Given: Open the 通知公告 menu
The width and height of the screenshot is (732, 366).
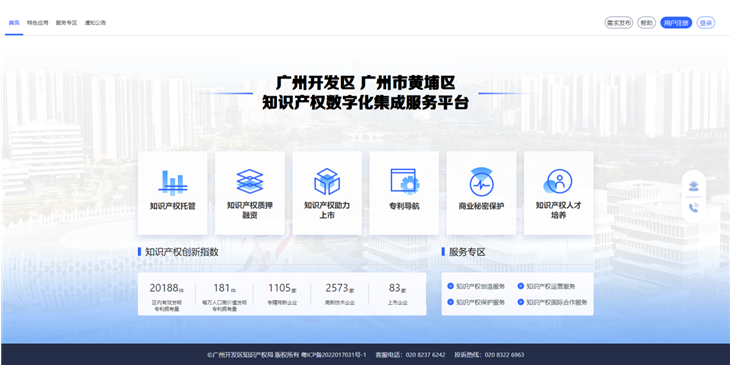Looking at the screenshot, I should 95,22.
